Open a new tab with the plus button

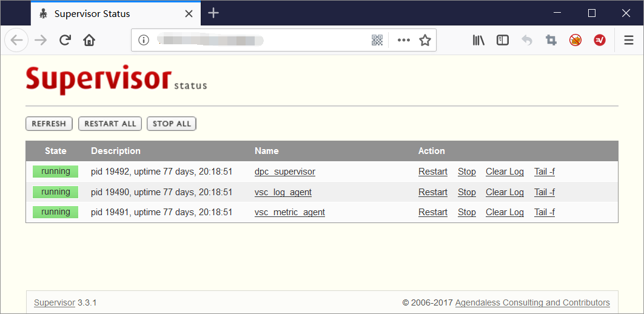click(x=213, y=13)
